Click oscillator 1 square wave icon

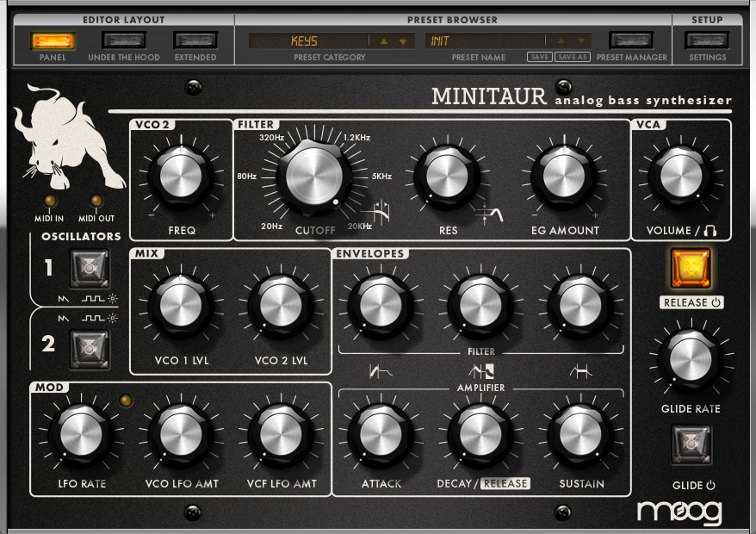[93, 299]
